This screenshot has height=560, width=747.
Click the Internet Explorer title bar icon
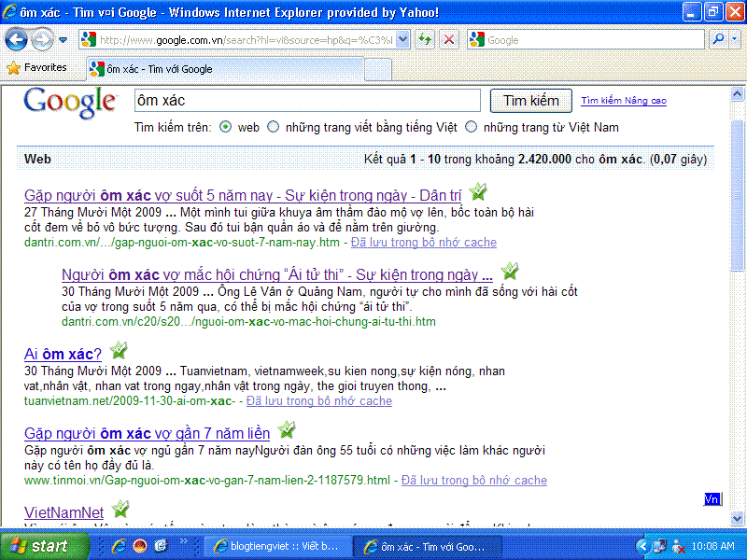[x=9, y=12]
